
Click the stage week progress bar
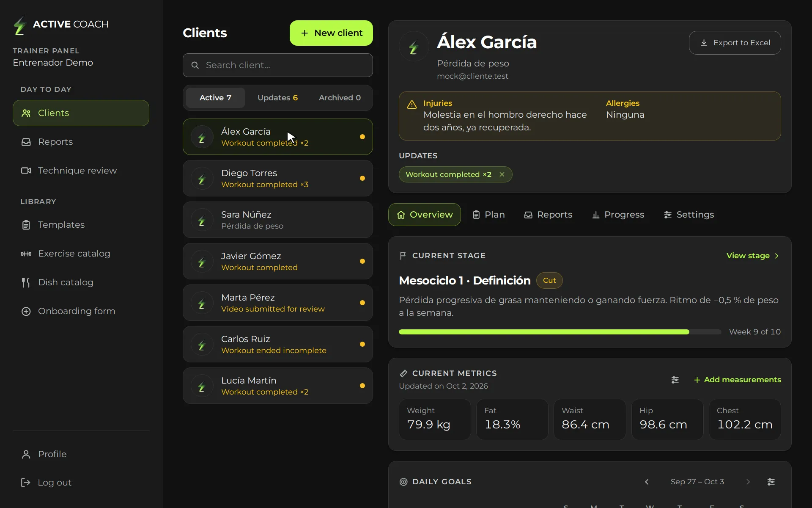coord(560,332)
